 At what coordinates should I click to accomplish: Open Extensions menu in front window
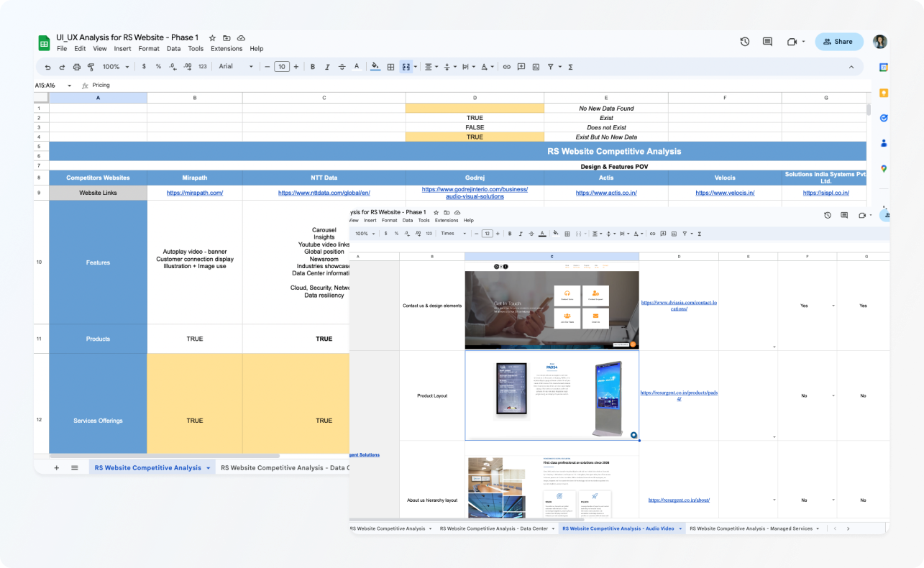tap(447, 221)
